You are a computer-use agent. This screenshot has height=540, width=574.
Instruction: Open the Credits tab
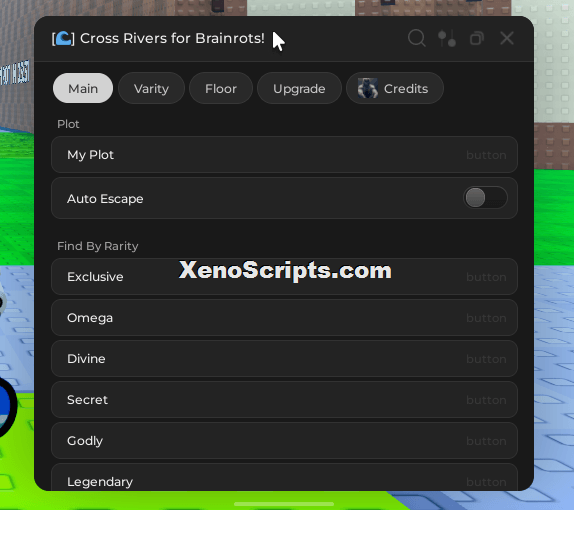(395, 88)
